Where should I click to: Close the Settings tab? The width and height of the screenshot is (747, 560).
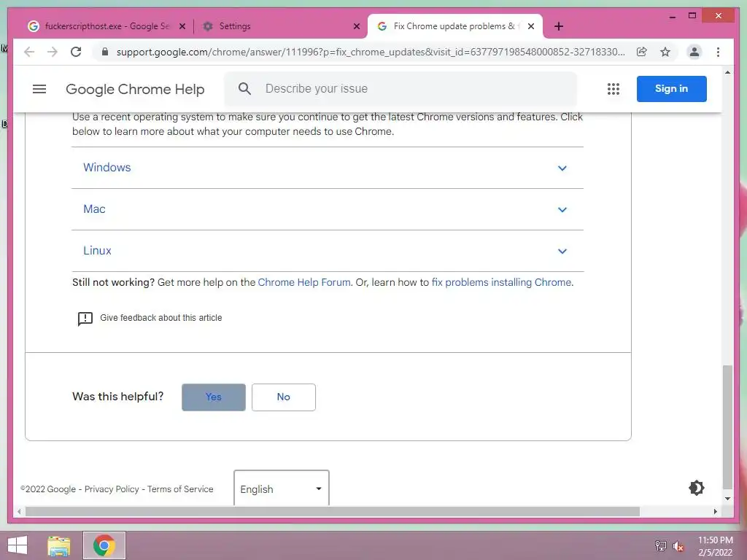[356, 26]
